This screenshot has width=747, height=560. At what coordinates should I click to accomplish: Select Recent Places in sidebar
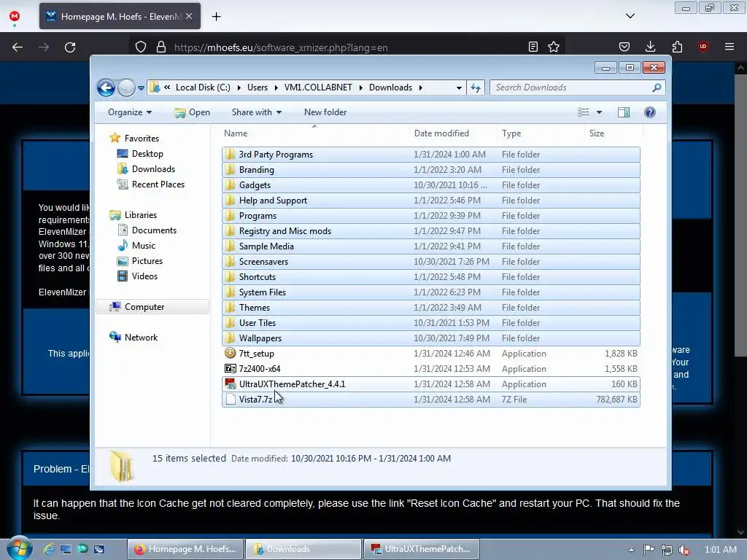(x=158, y=184)
